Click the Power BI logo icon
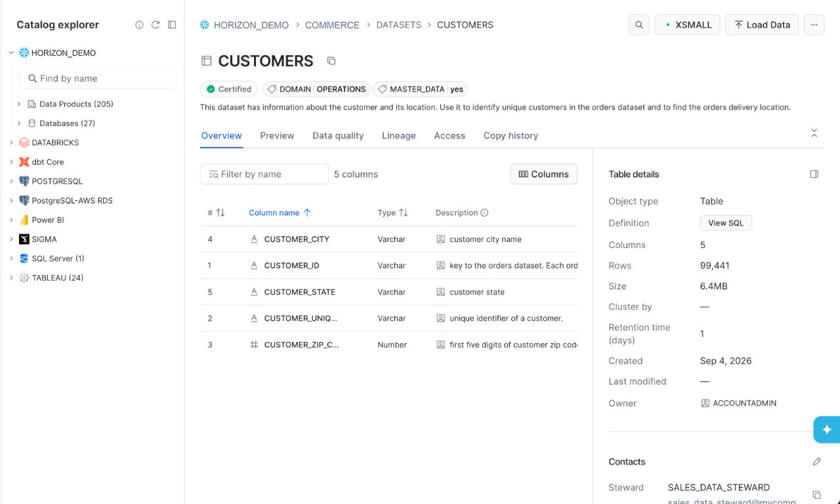Image resolution: width=840 pixels, height=504 pixels. click(24, 220)
